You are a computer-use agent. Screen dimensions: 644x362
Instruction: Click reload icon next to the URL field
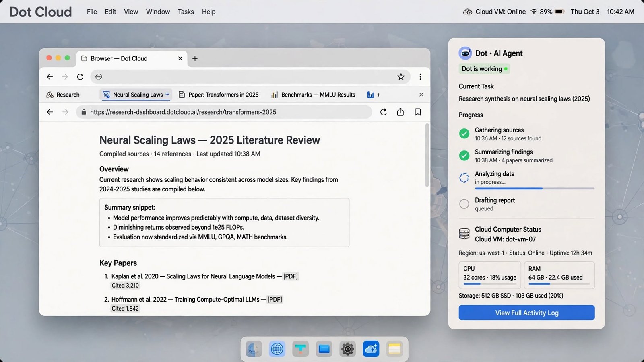(x=384, y=112)
